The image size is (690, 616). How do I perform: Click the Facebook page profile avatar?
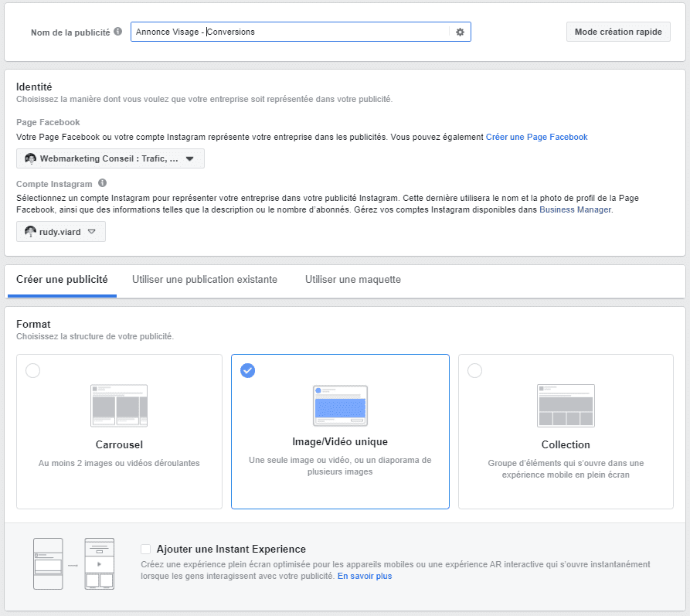[x=31, y=159]
